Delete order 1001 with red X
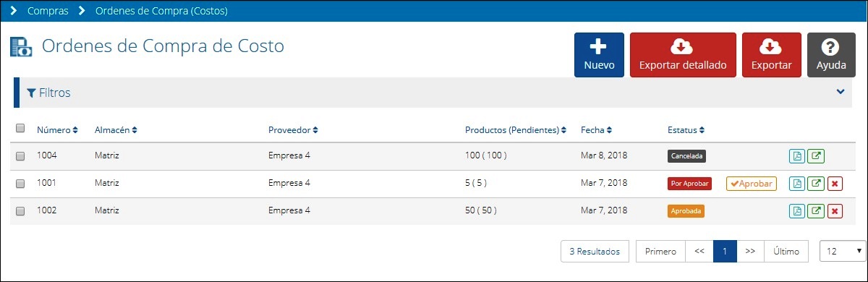This screenshot has height=282, width=868. click(x=835, y=184)
